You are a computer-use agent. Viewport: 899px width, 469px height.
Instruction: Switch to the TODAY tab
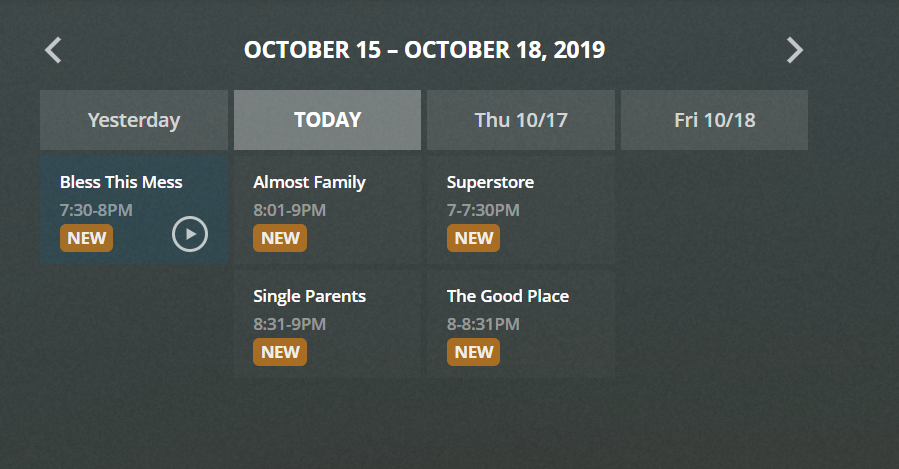[327, 121]
